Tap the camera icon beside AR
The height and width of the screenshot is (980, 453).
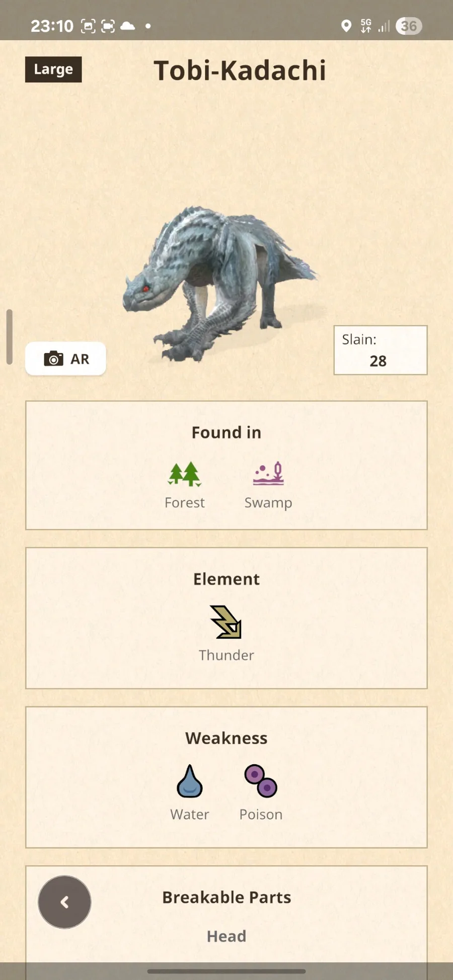[53, 359]
